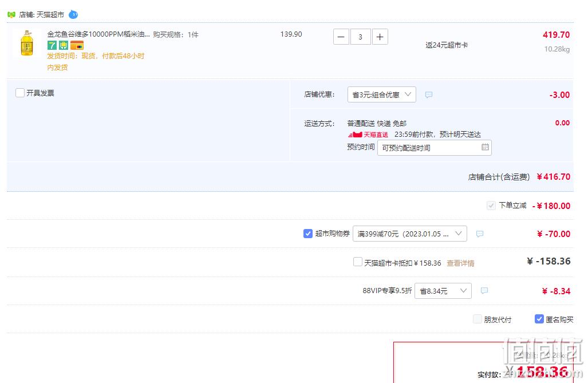
Task: Open the 满399减70元 coupon dropdown
Action: [410, 234]
